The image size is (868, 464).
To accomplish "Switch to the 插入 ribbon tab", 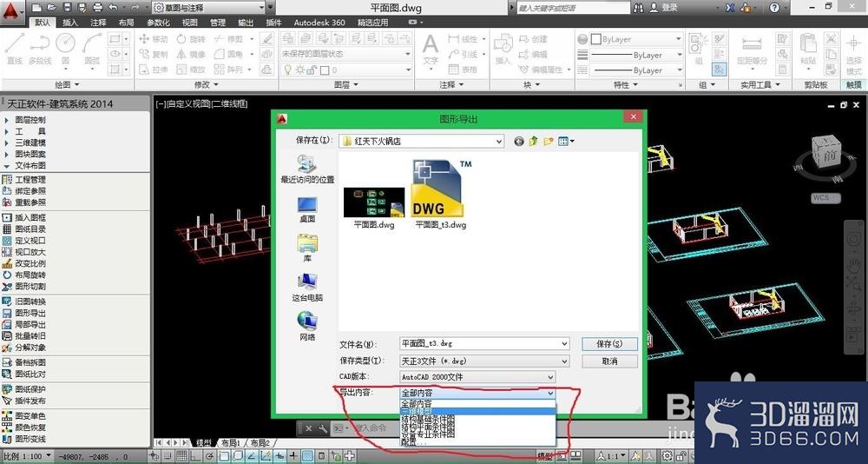I will 70,23.
